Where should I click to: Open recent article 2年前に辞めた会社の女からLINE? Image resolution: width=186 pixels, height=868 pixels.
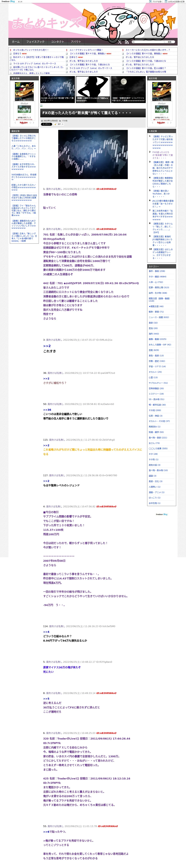coord(24,198)
